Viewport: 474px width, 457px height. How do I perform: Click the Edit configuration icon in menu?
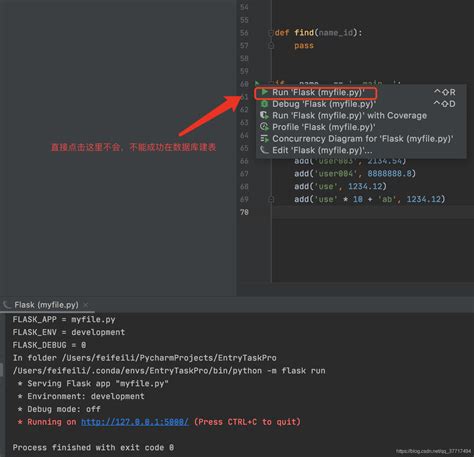pyautogui.click(x=265, y=150)
